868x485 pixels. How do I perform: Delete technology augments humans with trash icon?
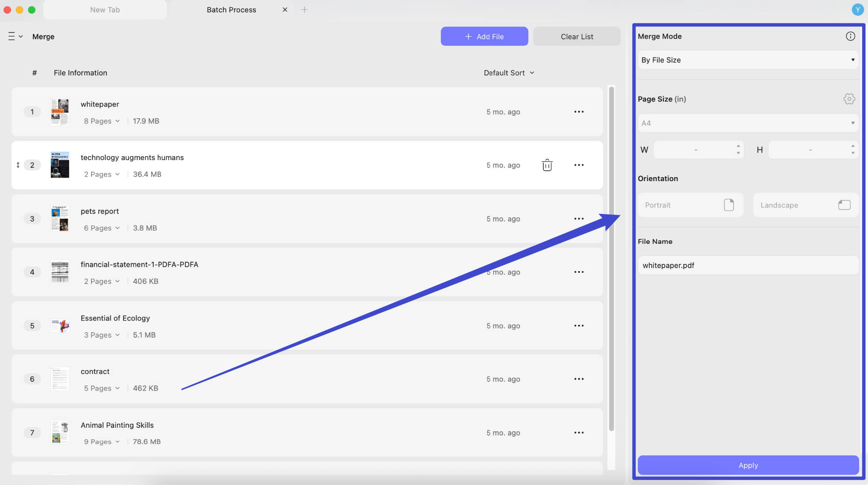pos(547,165)
